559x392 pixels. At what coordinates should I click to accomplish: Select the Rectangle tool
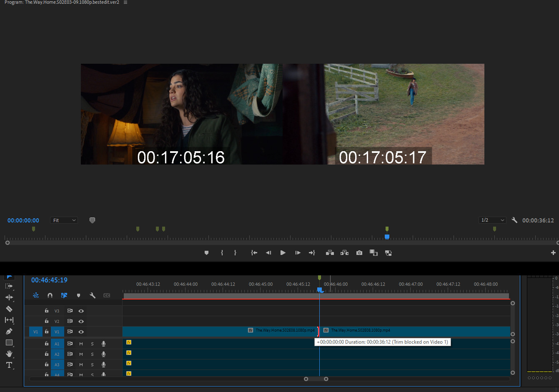pos(9,342)
